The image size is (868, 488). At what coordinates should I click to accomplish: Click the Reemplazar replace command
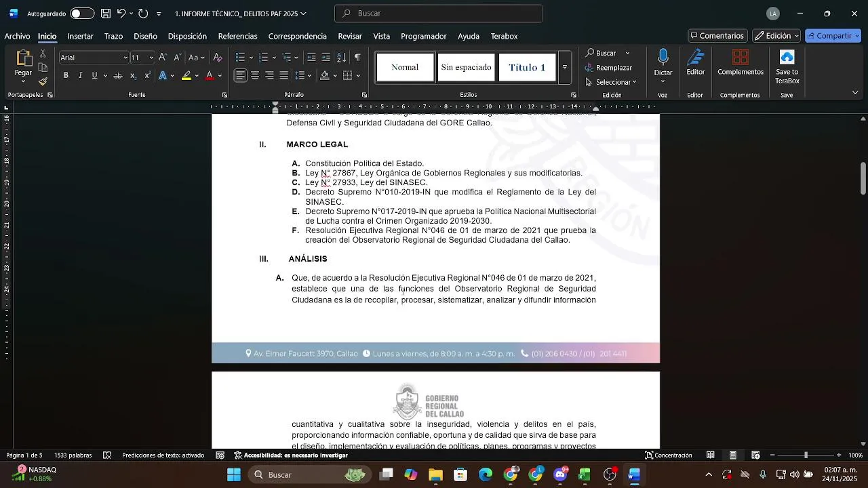pos(608,68)
